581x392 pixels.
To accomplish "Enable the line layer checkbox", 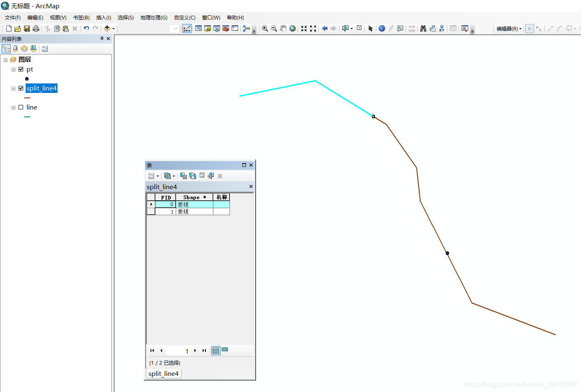I will point(21,107).
